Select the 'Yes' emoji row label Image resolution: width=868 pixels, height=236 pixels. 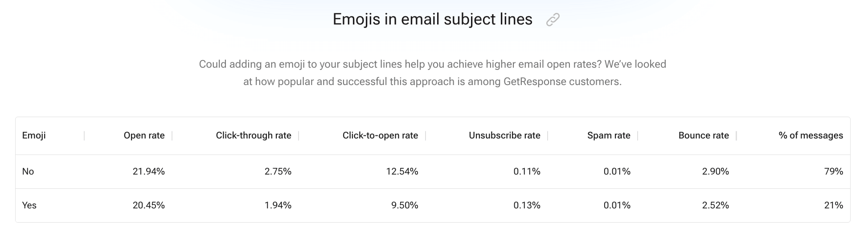[x=29, y=205]
